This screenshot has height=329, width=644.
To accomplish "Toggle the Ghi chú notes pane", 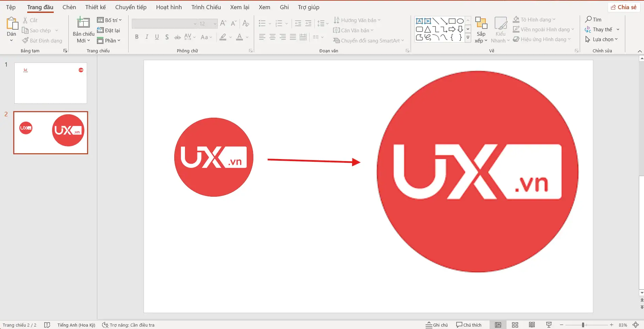I will point(437,325).
